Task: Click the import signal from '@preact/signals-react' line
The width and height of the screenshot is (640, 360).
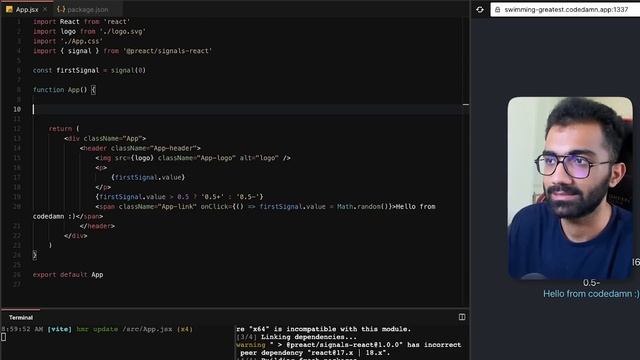Action: [x=122, y=51]
